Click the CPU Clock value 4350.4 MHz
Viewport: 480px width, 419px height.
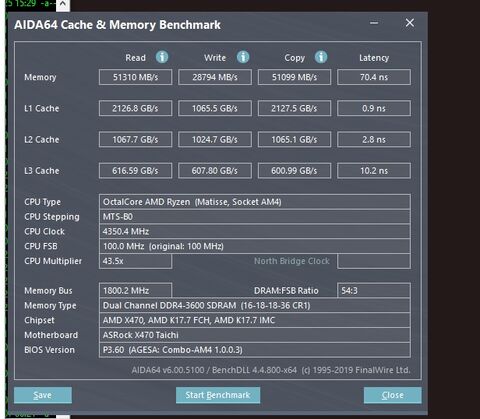(255, 231)
